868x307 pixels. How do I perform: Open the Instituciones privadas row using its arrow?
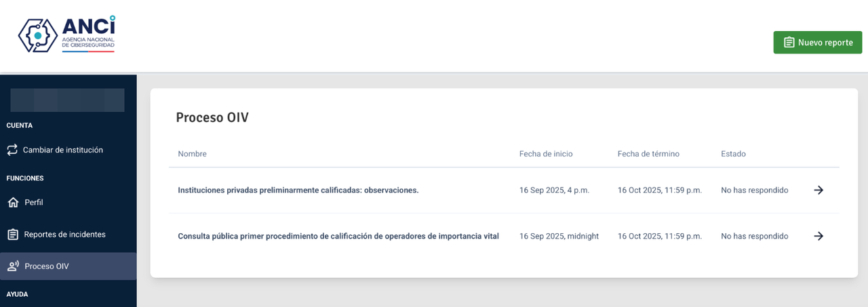(818, 190)
